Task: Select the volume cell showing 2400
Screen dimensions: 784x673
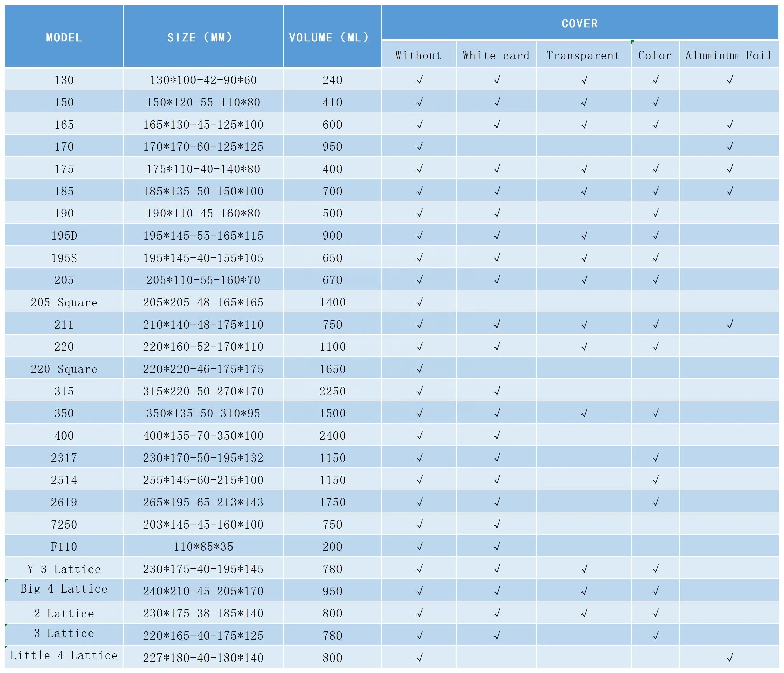Action: 332,435
